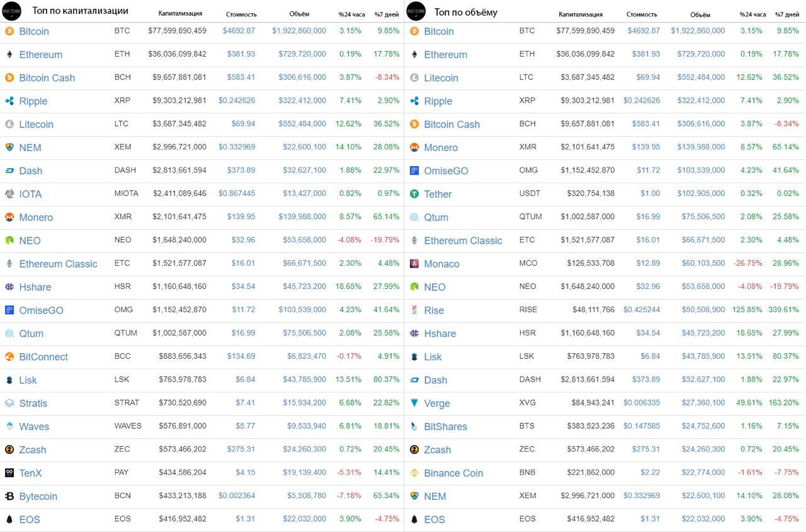This screenshot has width=806, height=532.
Task: Open the Lisk link in volume table
Action: click(x=433, y=356)
